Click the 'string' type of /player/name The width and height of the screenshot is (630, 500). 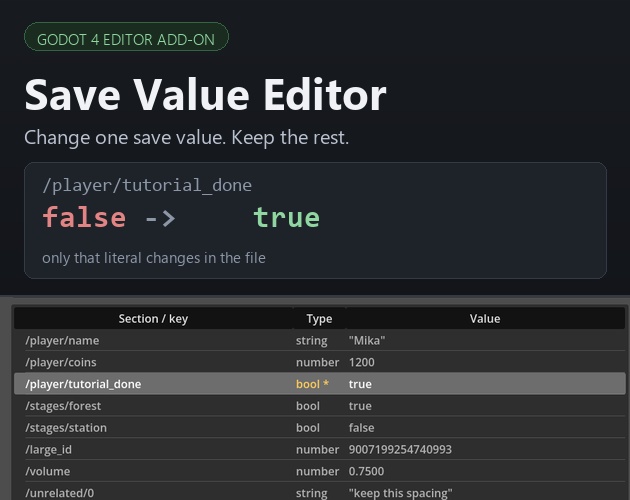[x=311, y=340]
